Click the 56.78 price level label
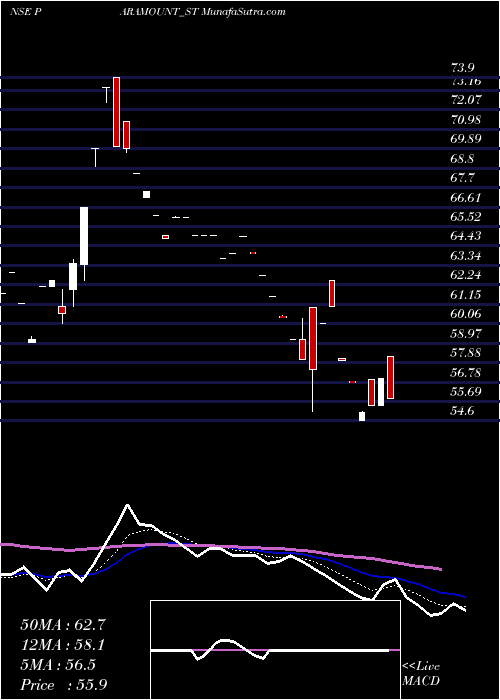Viewport: 500px width, 700px height. (467, 372)
